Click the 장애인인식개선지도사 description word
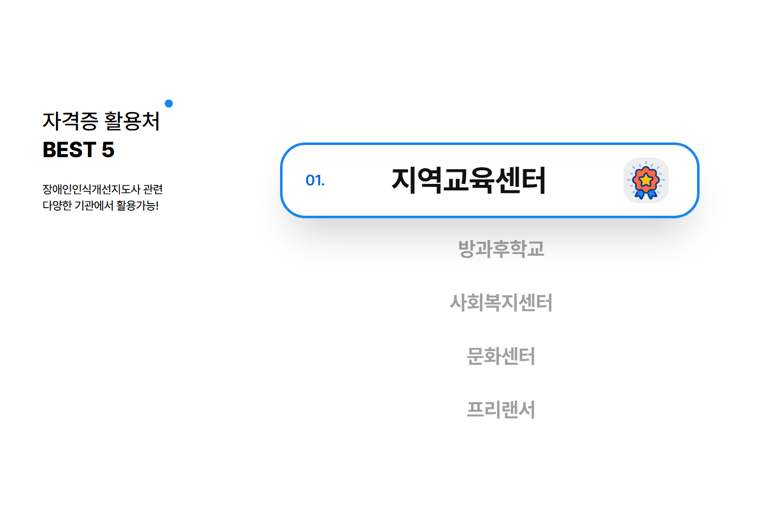This screenshot has width=784, height=532. click(91, 189)
